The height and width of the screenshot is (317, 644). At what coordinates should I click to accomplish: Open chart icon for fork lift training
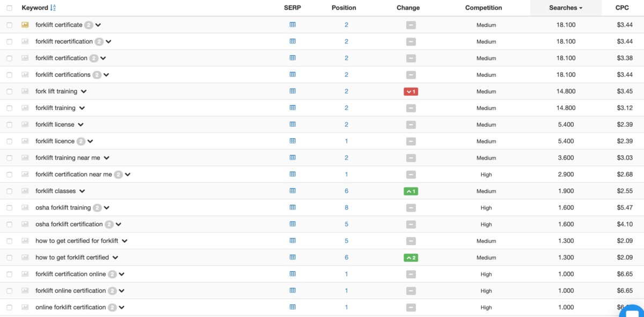click(x=25, y=91)
